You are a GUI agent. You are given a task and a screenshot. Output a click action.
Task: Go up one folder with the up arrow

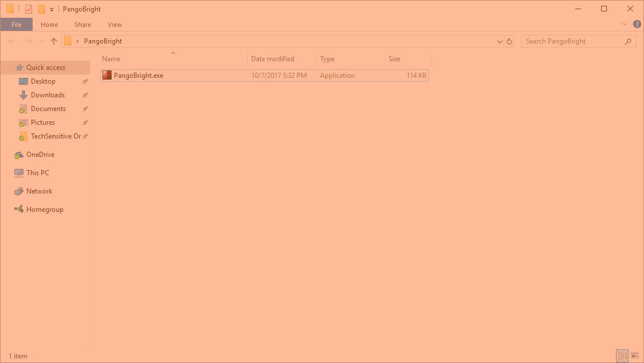tap(54, 41)
